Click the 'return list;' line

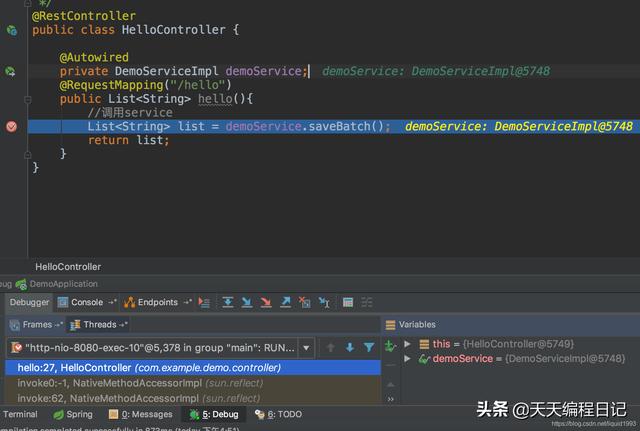coord(129,140)
